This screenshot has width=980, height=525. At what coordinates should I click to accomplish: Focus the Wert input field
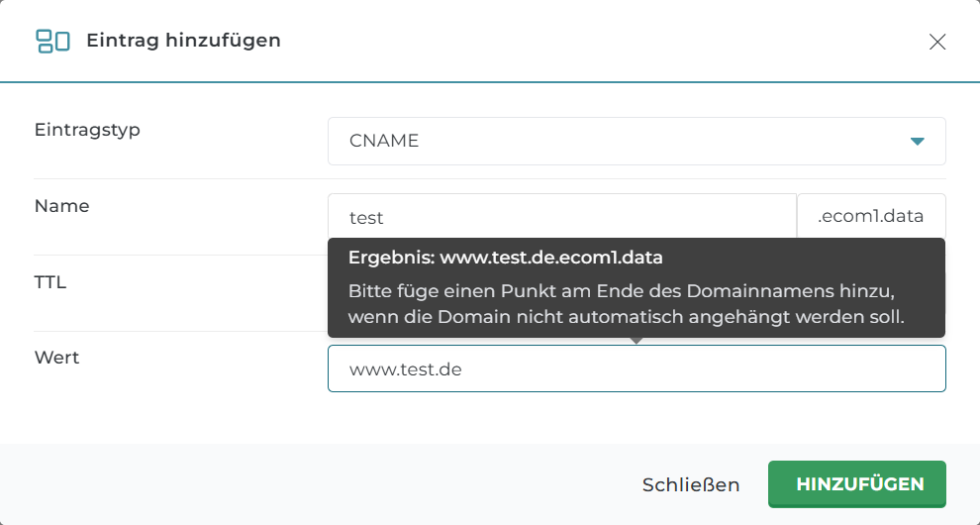coord(636,368)
